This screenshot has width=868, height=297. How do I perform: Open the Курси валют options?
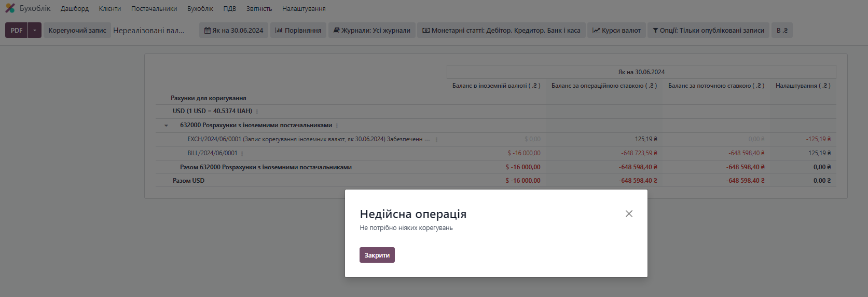[x=617, y=30]
